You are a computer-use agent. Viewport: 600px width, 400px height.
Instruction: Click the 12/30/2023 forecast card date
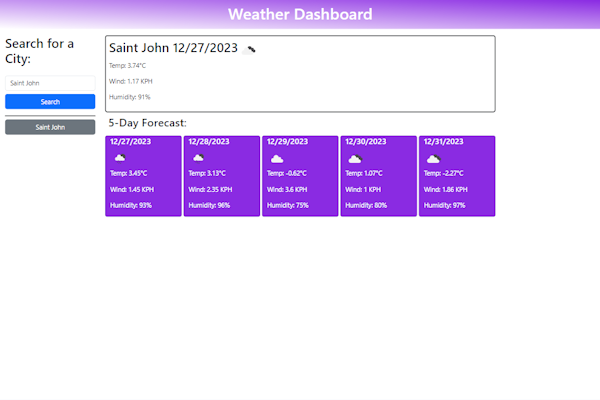[366, 142]
